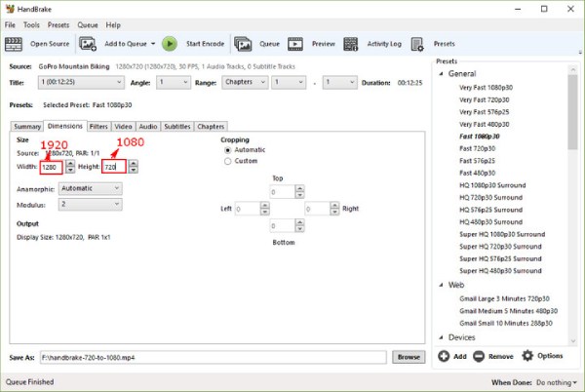585x392 pixels.
Task: Click the Add preset plus icon
Action: coord(444,356)
